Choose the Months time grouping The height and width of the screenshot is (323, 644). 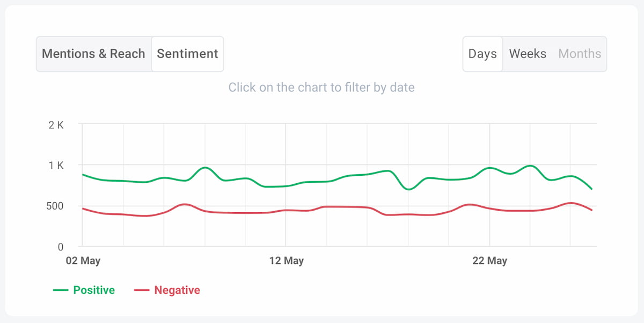pos(580,54)
